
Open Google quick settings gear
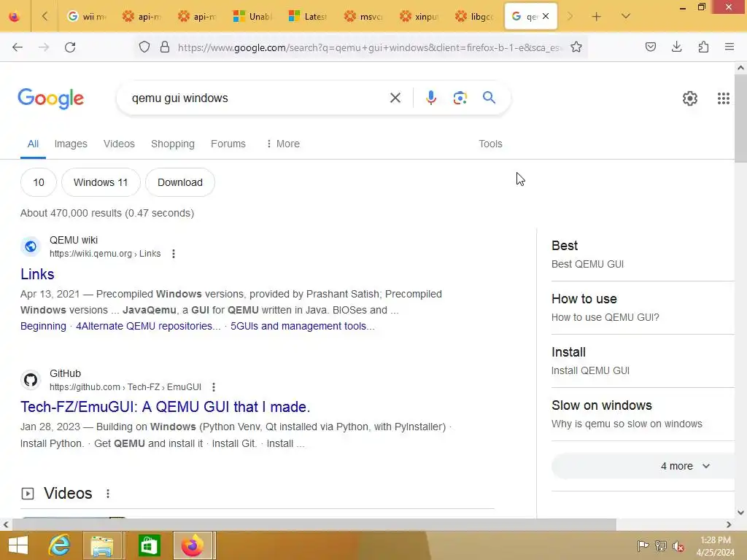click(x=690, y=98)
